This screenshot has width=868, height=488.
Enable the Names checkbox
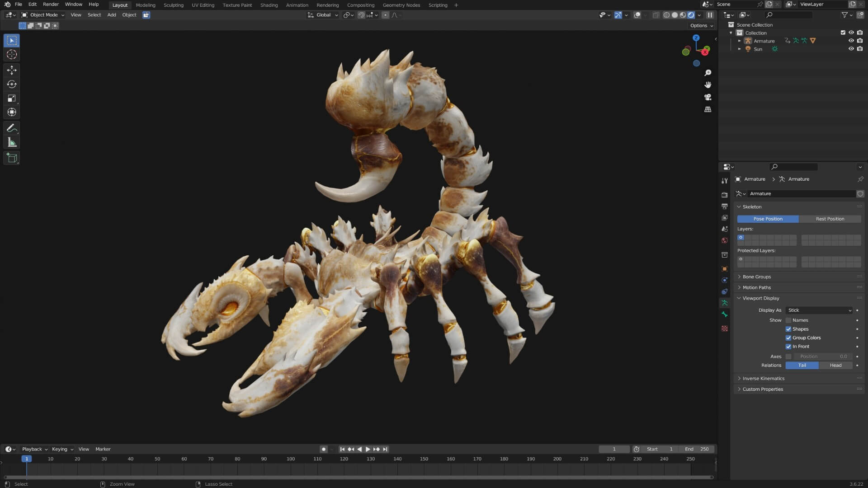[x=788, y=320]
